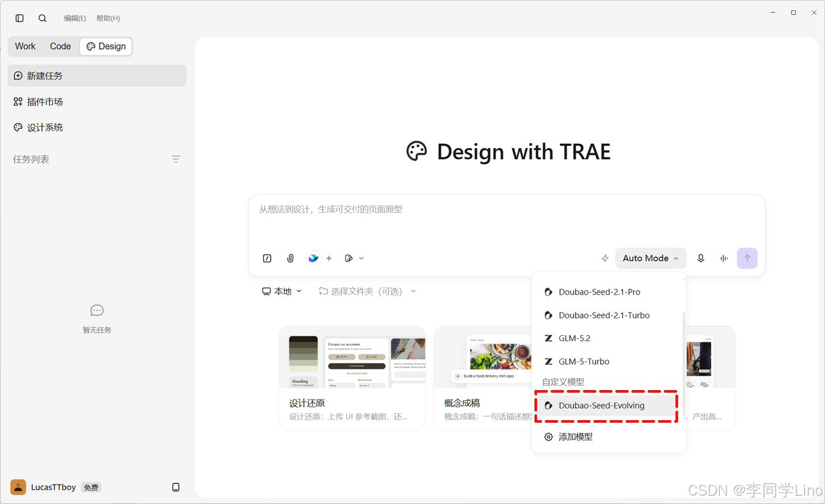The width and height of the screenshot is (825, 504).
Task: Switch to the Work tab
Action: coord(25,46)
